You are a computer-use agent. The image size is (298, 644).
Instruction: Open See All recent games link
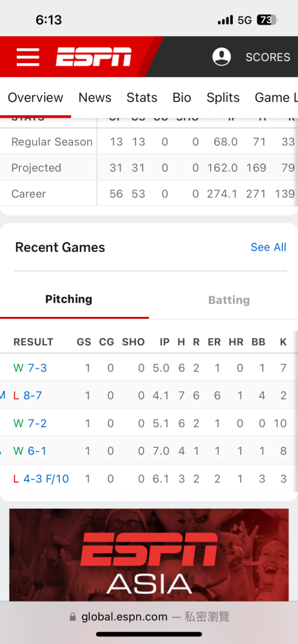coord(268,247)
